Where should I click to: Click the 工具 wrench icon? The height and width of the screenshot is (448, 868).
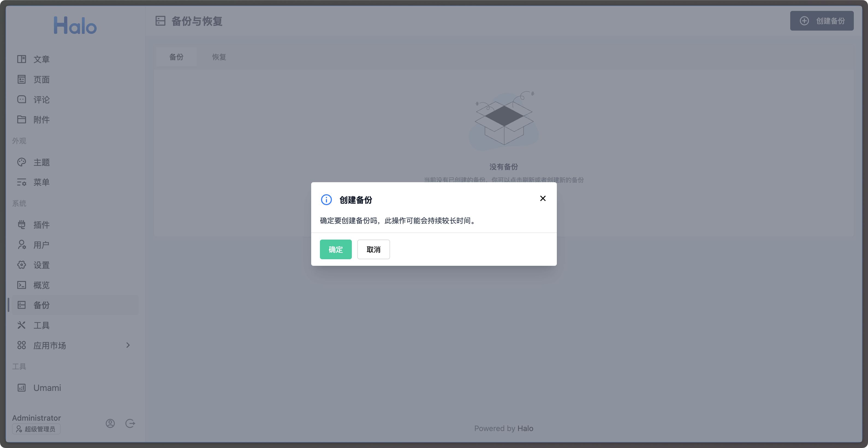[22, 325]
